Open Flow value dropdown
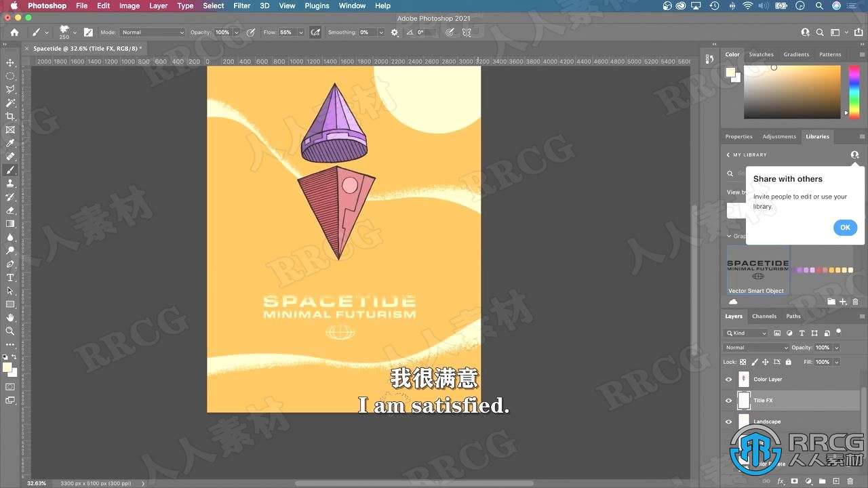This screenshot has width=868, height=488. [x=301, y=32]
